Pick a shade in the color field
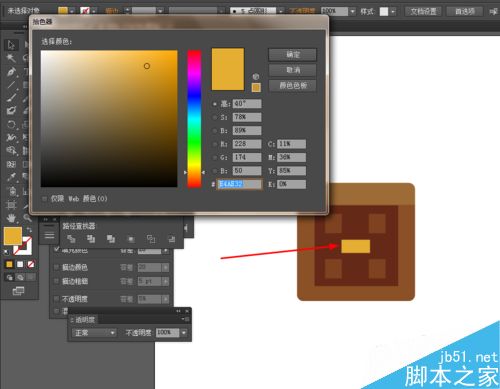This screenshot has width=500, height=389. [109, 119]
